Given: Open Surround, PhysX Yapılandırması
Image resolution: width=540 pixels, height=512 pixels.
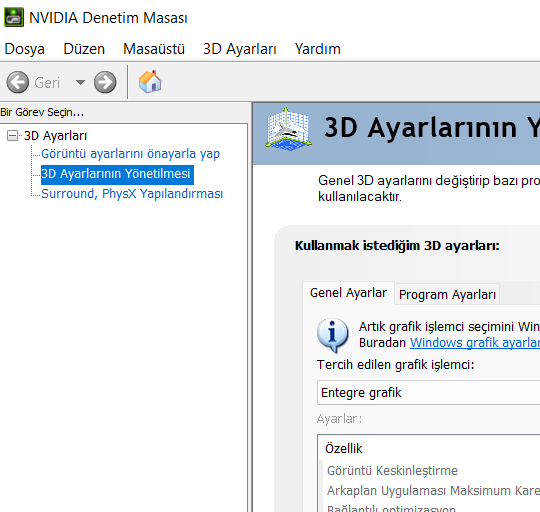Looking at the screenshot, I should [132, 194].
